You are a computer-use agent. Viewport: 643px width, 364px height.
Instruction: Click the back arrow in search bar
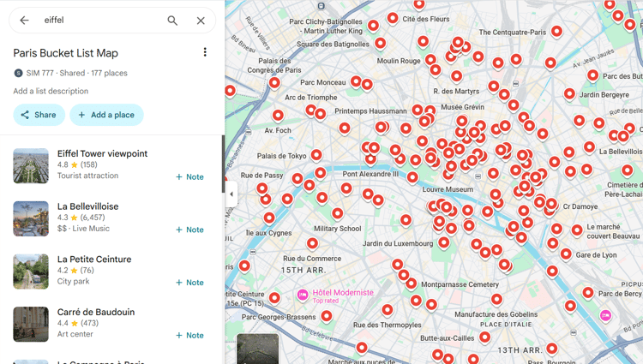[x=24, y=20]
